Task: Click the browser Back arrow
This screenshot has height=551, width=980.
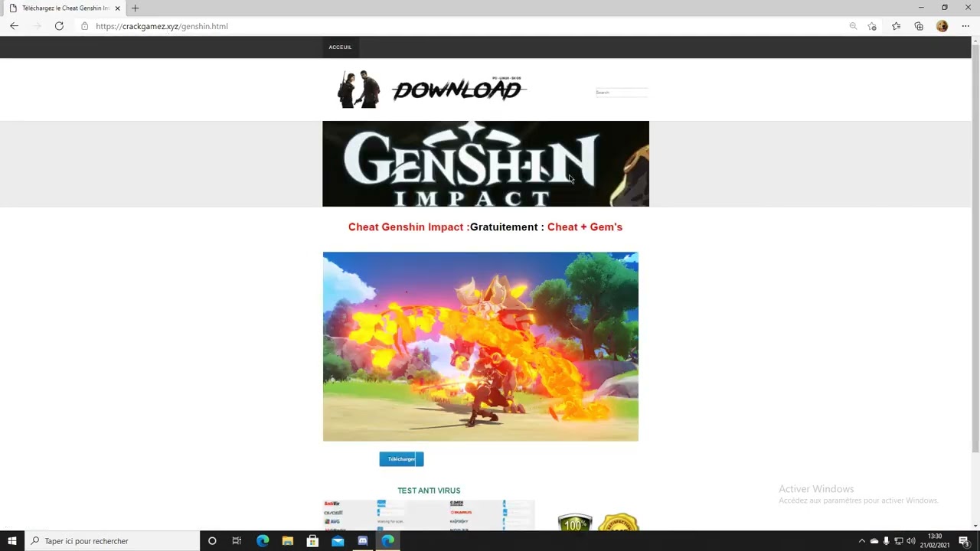Action: [x=14, y=26]
